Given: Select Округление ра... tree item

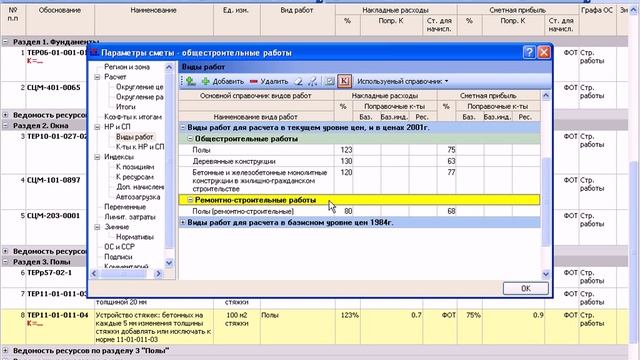Looking at the screenshot, I should click(x=140, y=97).
